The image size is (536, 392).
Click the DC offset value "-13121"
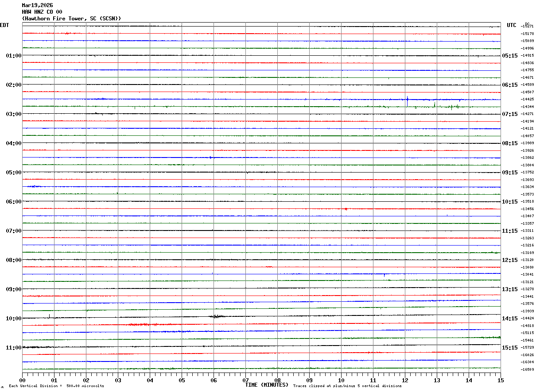pyautogui.click(x=527, y=282)
